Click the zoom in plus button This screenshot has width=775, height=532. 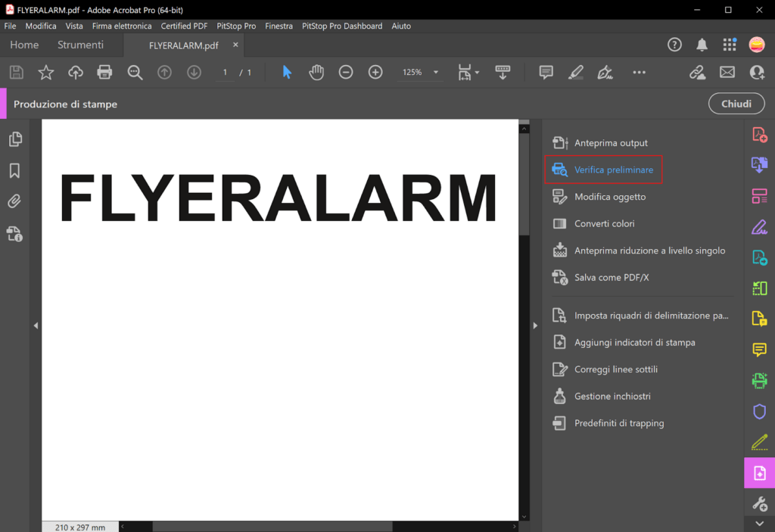click(x=375, y=72)
